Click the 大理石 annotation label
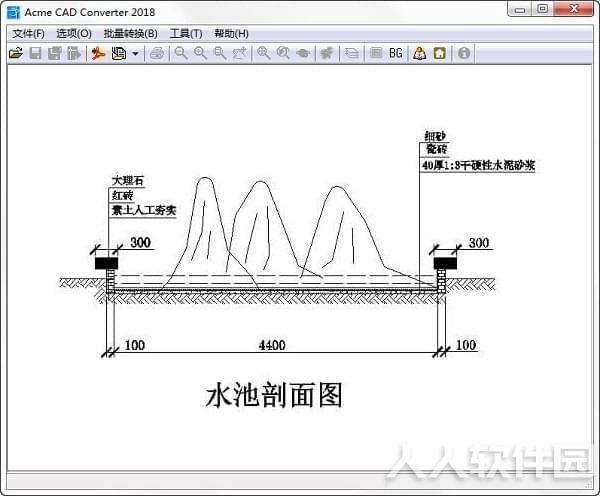 pos(128,180)
